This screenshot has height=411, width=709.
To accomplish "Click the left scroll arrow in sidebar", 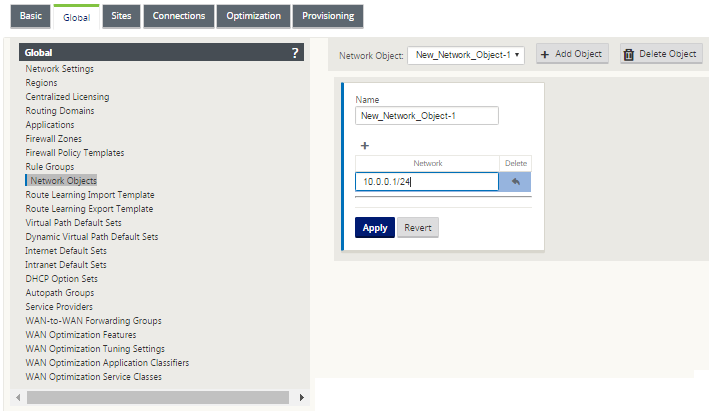I will coord(18,397).
